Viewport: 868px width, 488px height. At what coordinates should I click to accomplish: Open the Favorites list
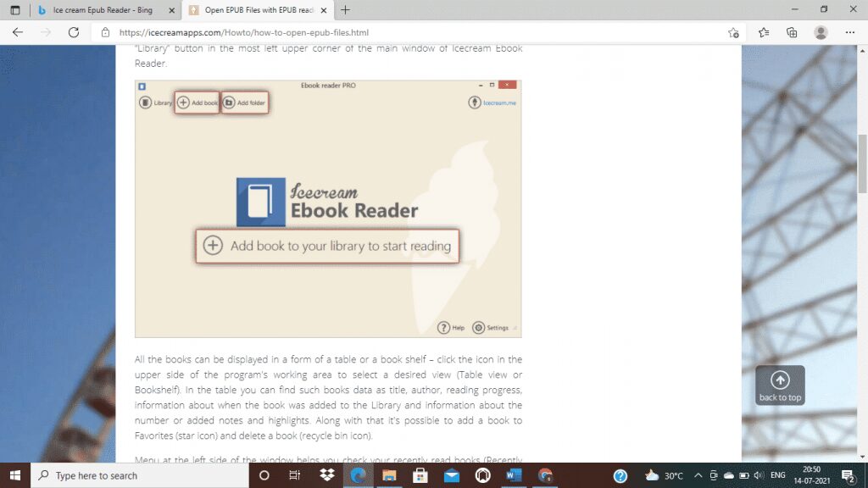click(764, 33)
